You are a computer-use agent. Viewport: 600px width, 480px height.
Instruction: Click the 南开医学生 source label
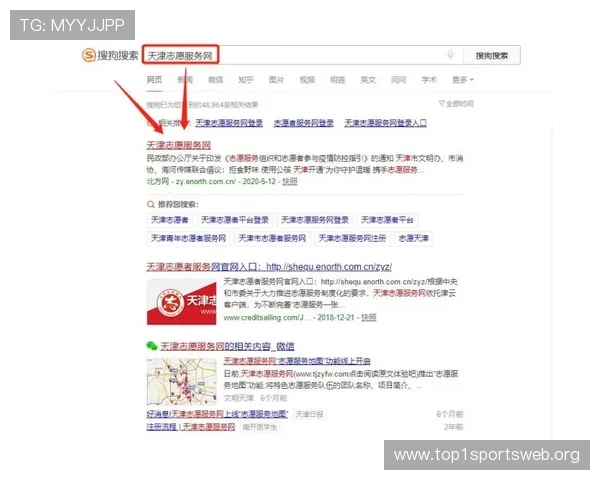click(x=260, y=427)
